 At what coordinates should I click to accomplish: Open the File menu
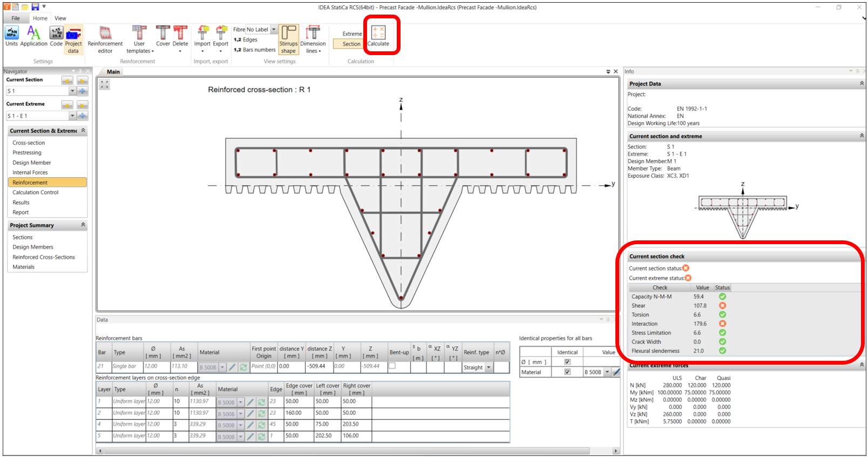click(16, 18)
